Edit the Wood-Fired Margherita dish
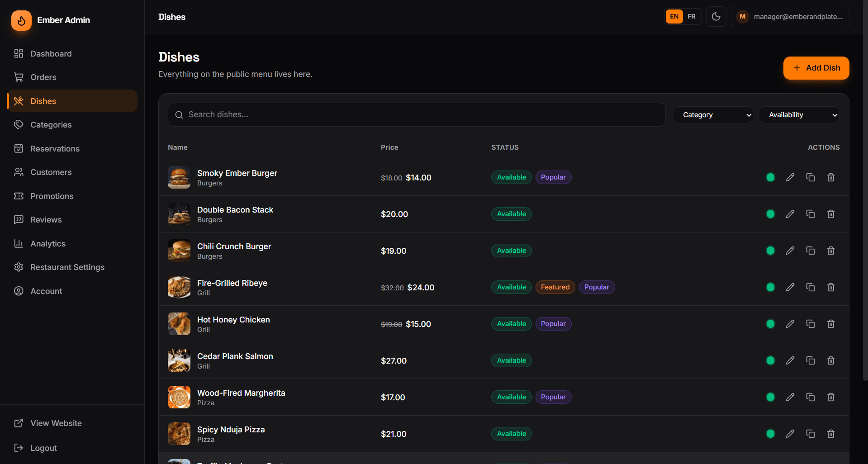 pyautogui.click(x=790, y=397)
